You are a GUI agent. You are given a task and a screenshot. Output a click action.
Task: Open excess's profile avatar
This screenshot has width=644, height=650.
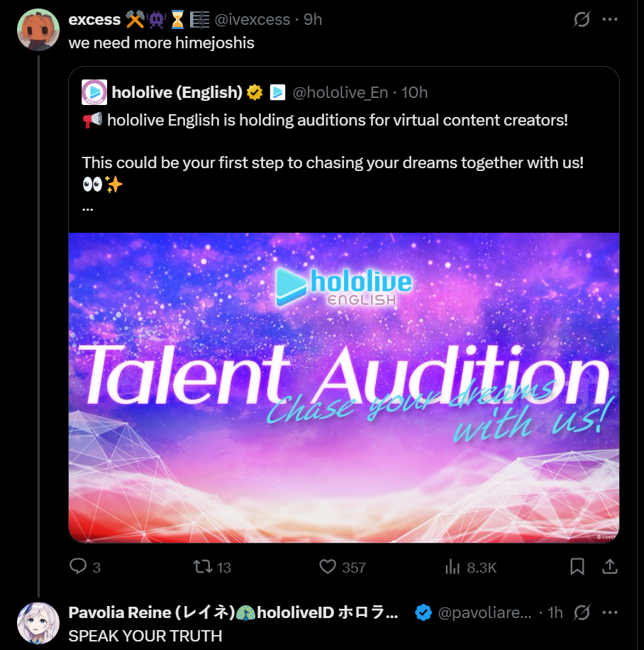click(38, 30)
